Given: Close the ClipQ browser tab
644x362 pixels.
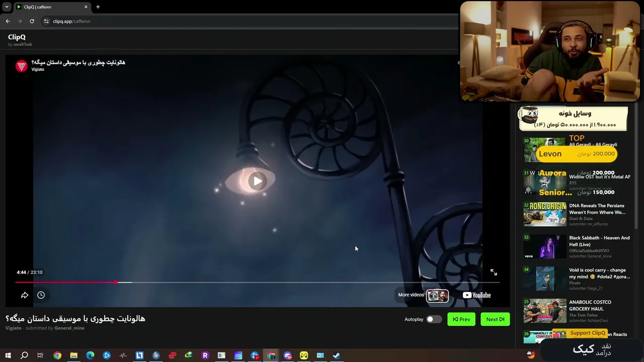Looking at the screenshot, I should point(86,7).
